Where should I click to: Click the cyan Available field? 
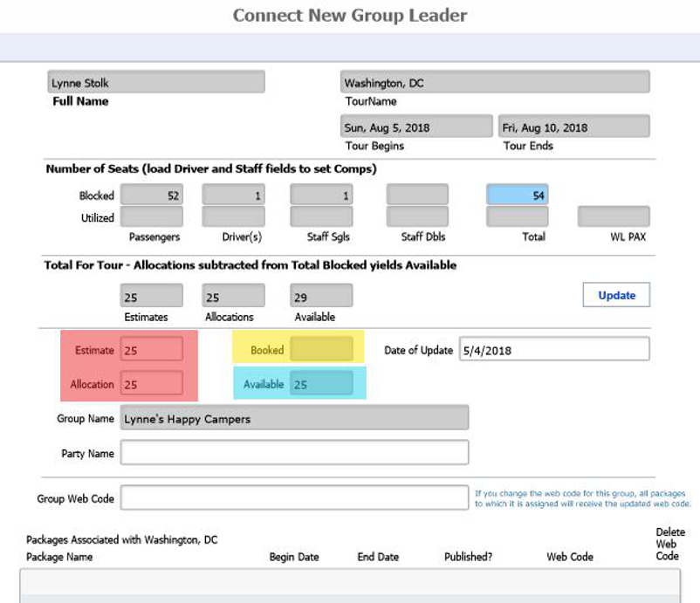[x=321, y=383]
